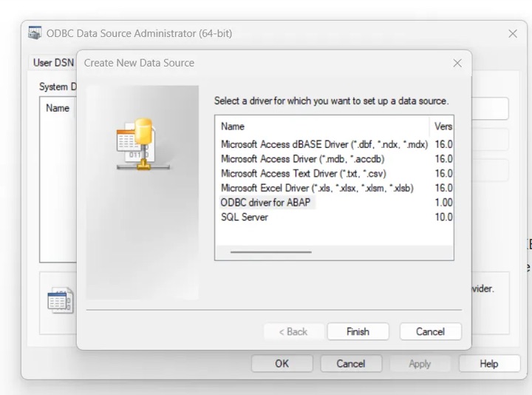Click OK in ODBC Administrator window
Image resolution: width=532 pixels, height=395 pixels.
(x=282, y=364)
